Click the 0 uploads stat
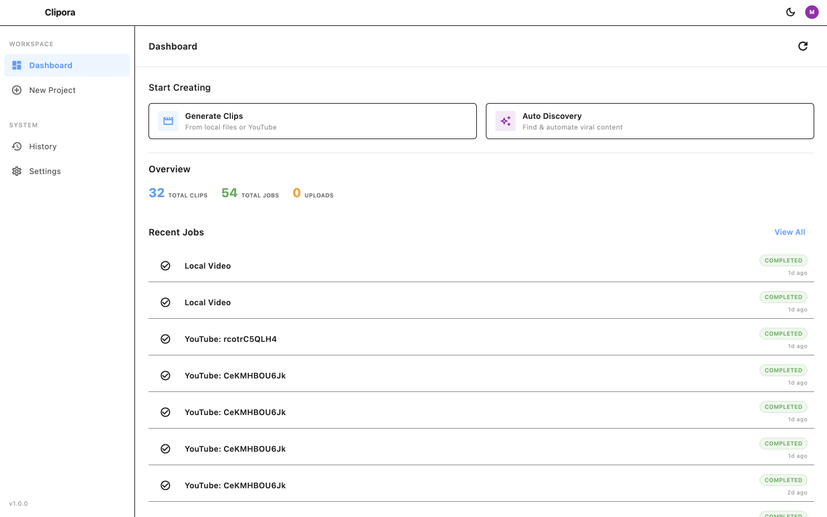The width and height of the screenshot is (827, 517). tap(313, 193)
